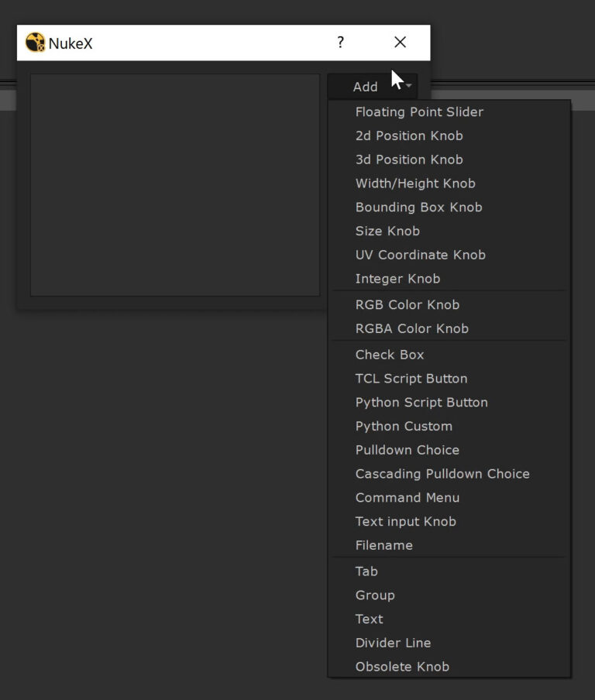This screenshot has height=700, width=595.
Task: Add a Width/Height Knob
Action: tap(415, 184)
